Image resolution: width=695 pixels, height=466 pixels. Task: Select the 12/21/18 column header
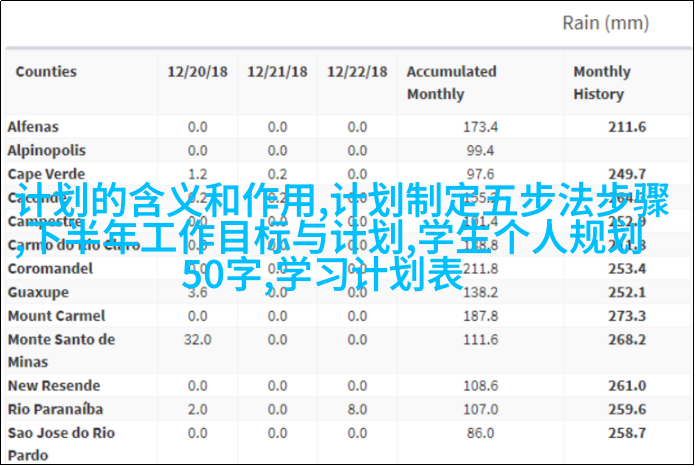pyautogui.click(x=276, y=72)
